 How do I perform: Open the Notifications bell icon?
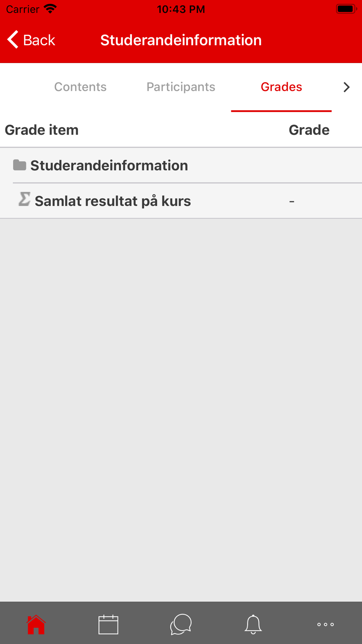[x=253, y=624]
